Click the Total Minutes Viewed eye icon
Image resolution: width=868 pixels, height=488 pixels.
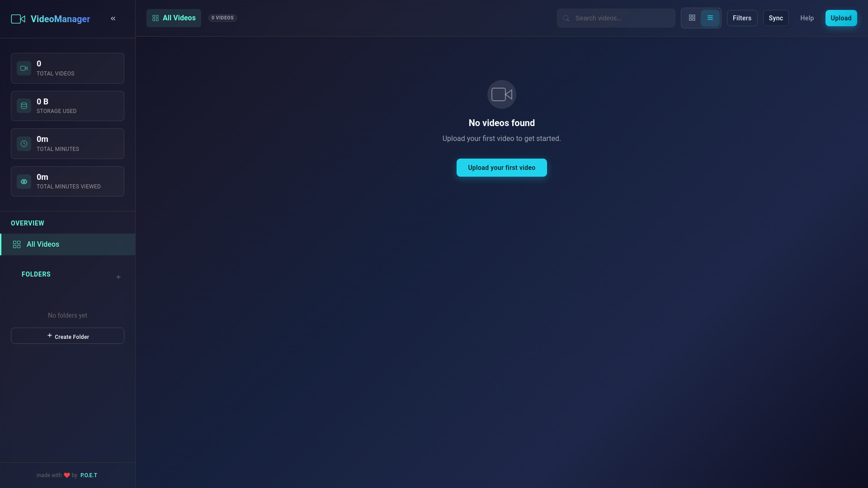click(x=24, y=182)
